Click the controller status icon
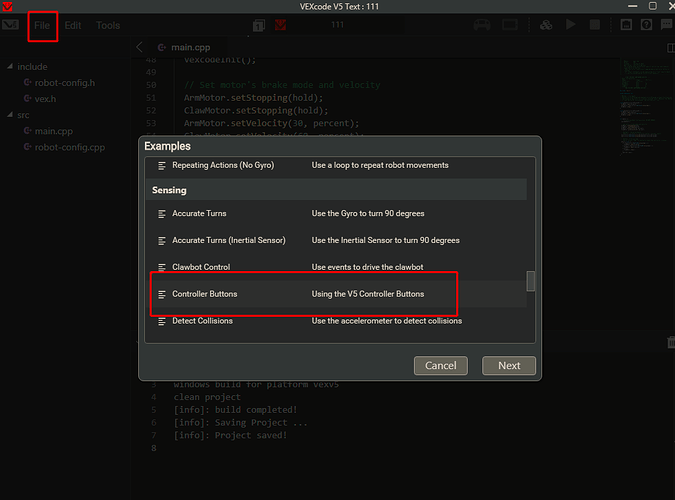The width and height of the screenshot is (675, 500). point(482,25)
